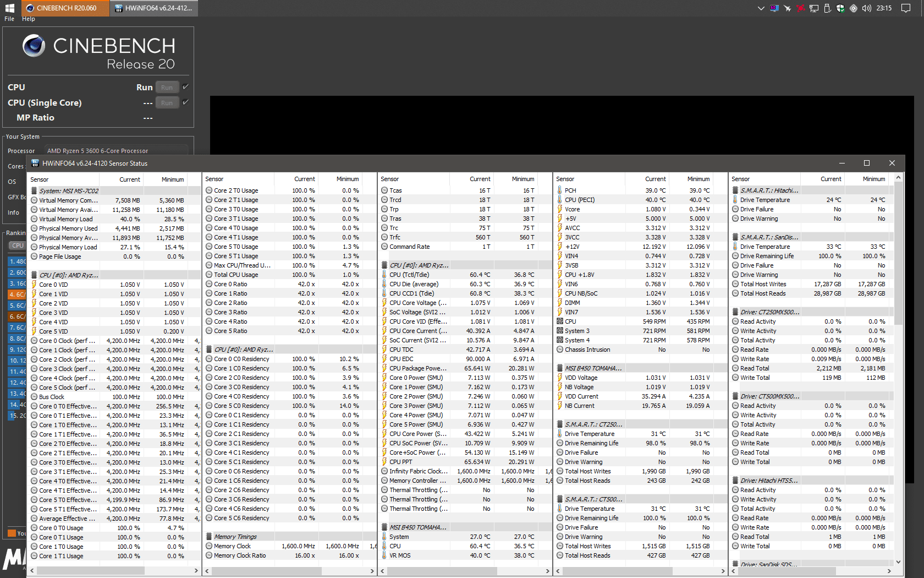924x578 pixels.
Task: Switch to HWiNFO64 v6.24 taskbar button
Action: coord(154,8)
